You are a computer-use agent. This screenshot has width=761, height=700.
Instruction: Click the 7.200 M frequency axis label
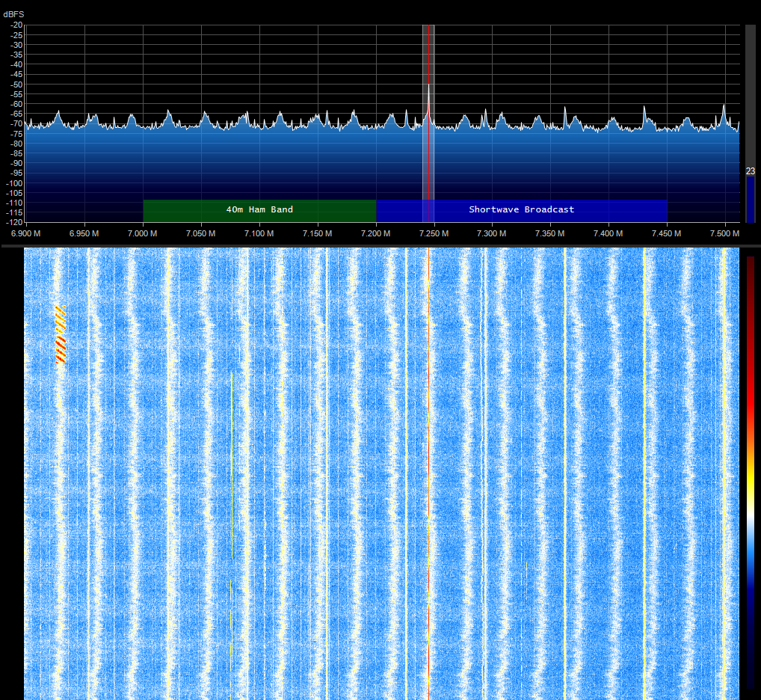click(x=375, y=234)
